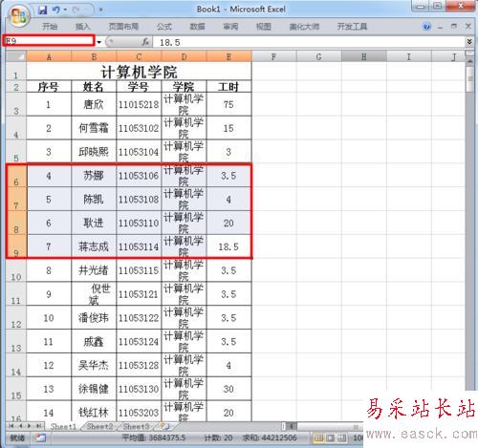The width and height of the screenshot is (478, 448).
Task: Open the 美化大师 ribbon tab
Action: pos(304,27)
